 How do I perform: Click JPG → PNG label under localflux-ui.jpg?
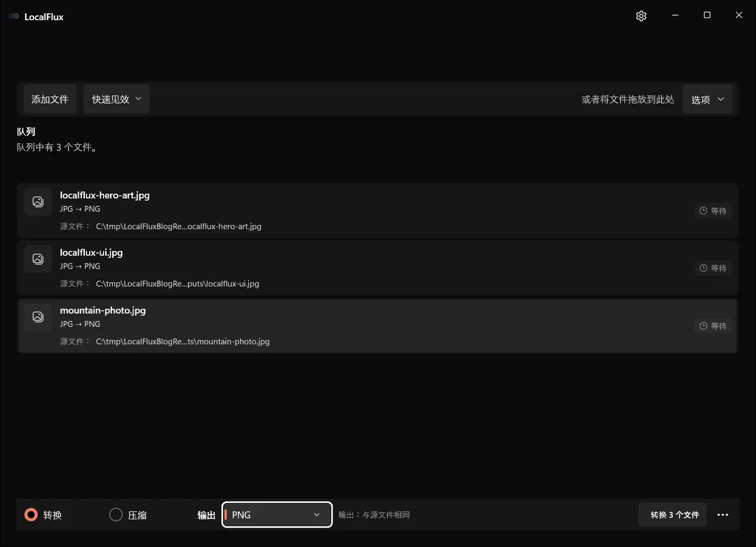click(x=80, y=266)
